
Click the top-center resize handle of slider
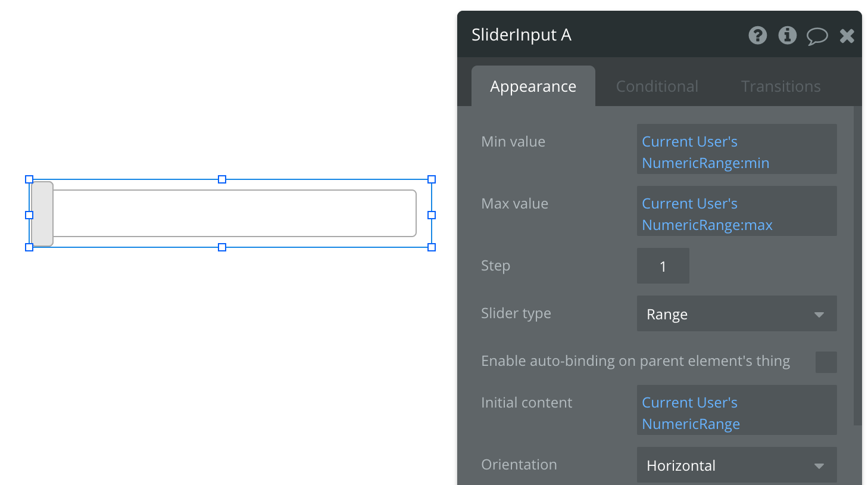222,179
